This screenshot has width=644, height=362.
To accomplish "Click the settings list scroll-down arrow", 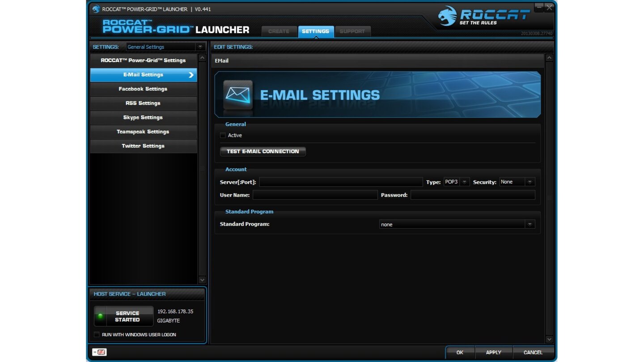I will (x=202, y=280).
